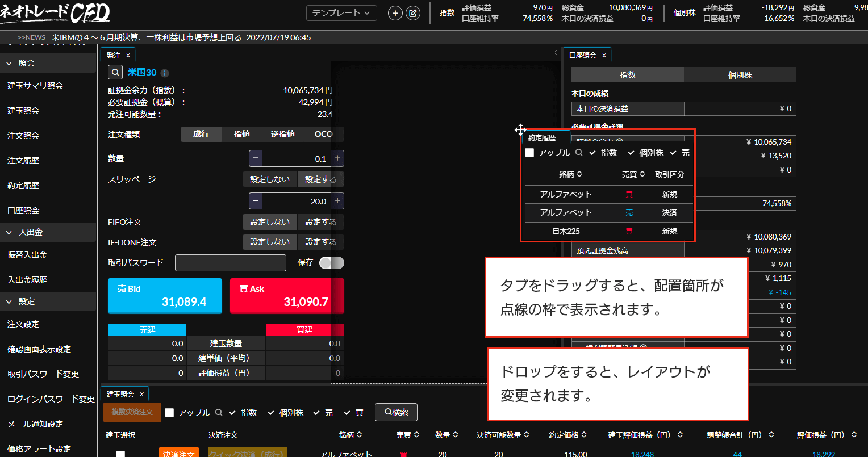Screen dimensions: 868x457
Task: Select 指値 order type
Action: click(242, 135)
